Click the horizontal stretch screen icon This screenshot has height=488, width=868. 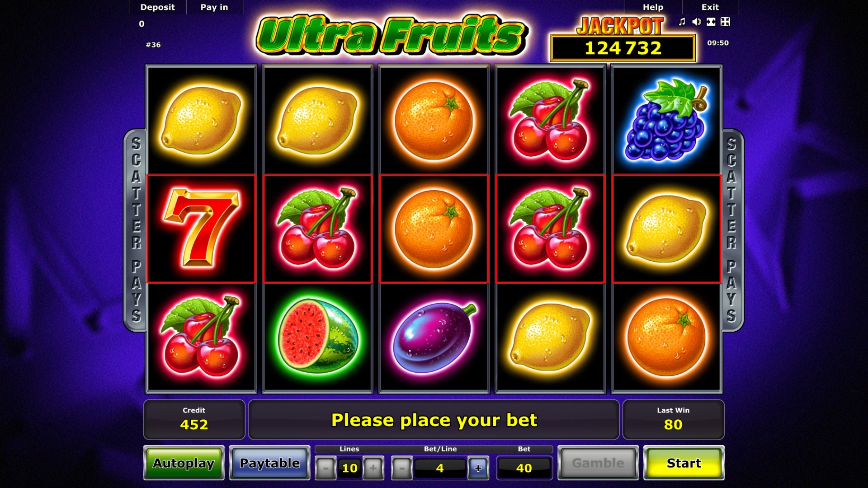711,22
